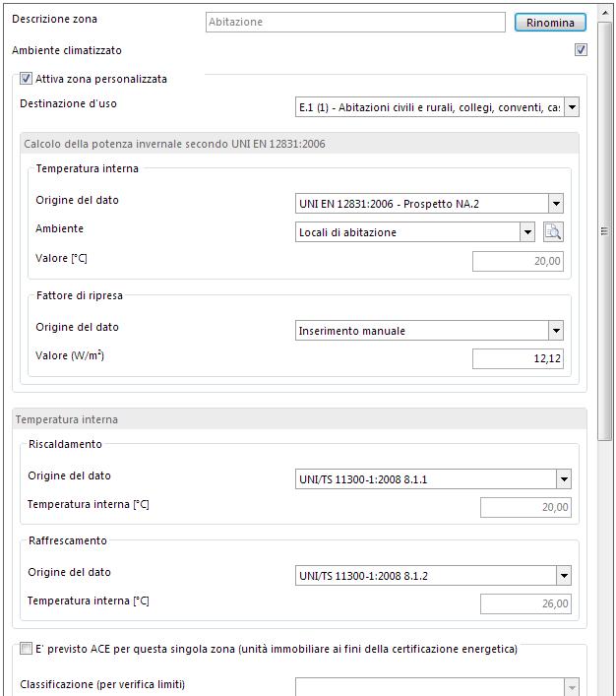Image resolution: width=616 pixels, height=696 pixels.
Task: Click the Fattore di ripresa value field 12,12
Action: click(x=518, y=358)
